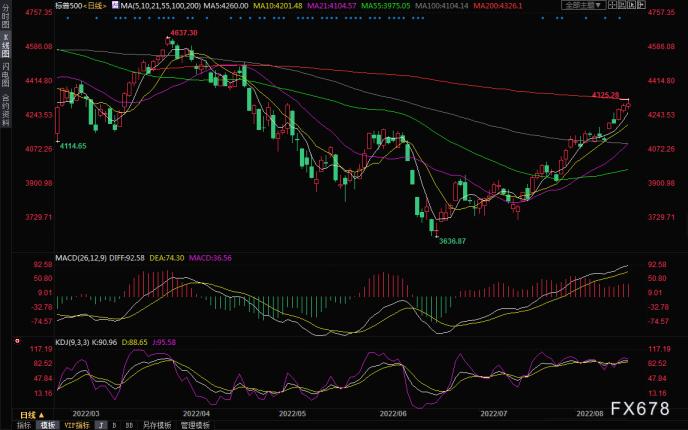Viewport: 688px width, 430px height.
Task: Click the 管理模板 button
Action: pos(194,424)
